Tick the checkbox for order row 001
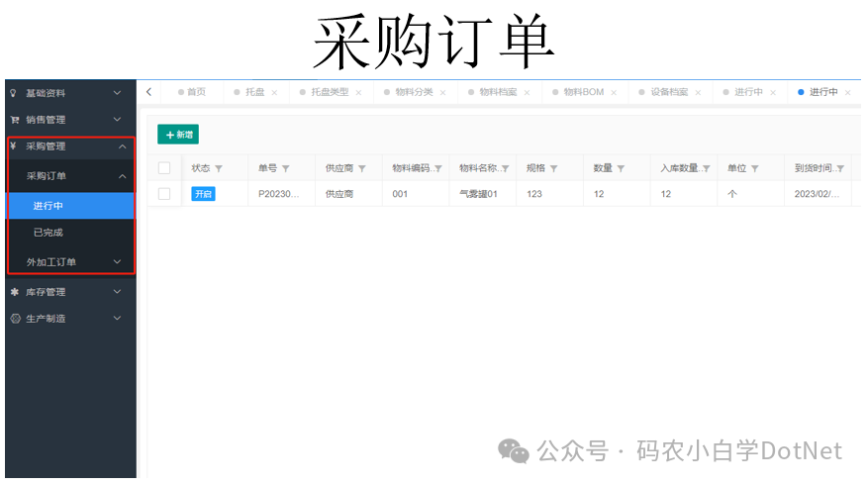Image resolution: width=868 pixels, height=485 pixels. tap(164, 194)
